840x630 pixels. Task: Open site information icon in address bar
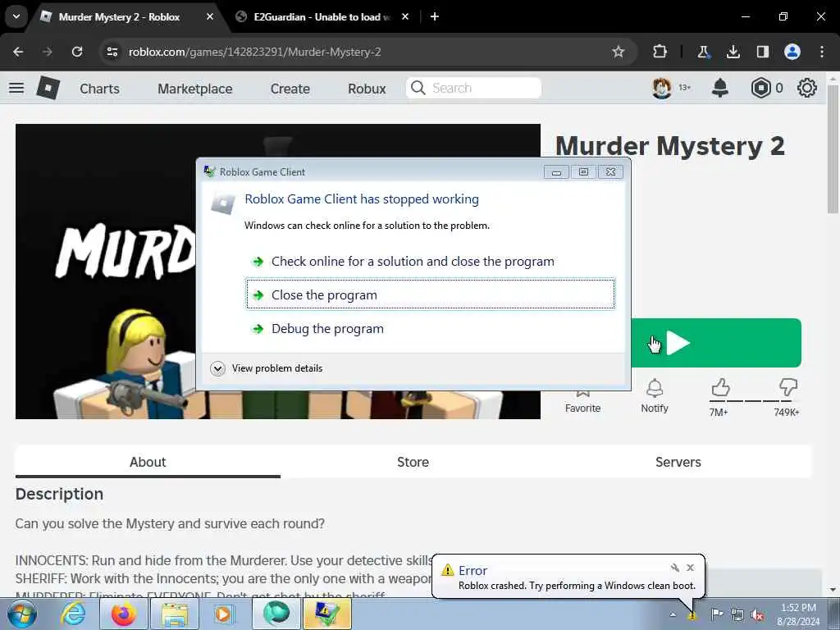[112, 52]
